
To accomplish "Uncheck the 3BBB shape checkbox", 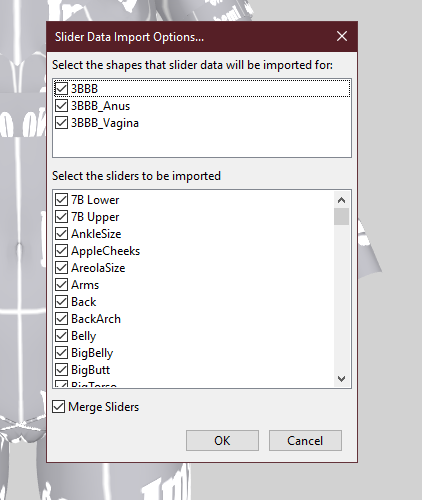I will click(61, 89).
